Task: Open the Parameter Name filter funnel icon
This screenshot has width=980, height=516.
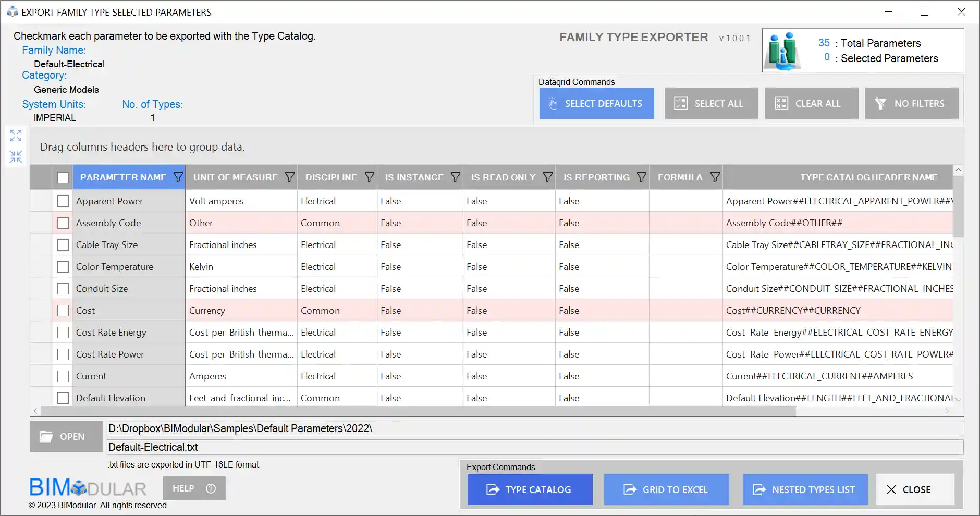Action: point(178,177)
